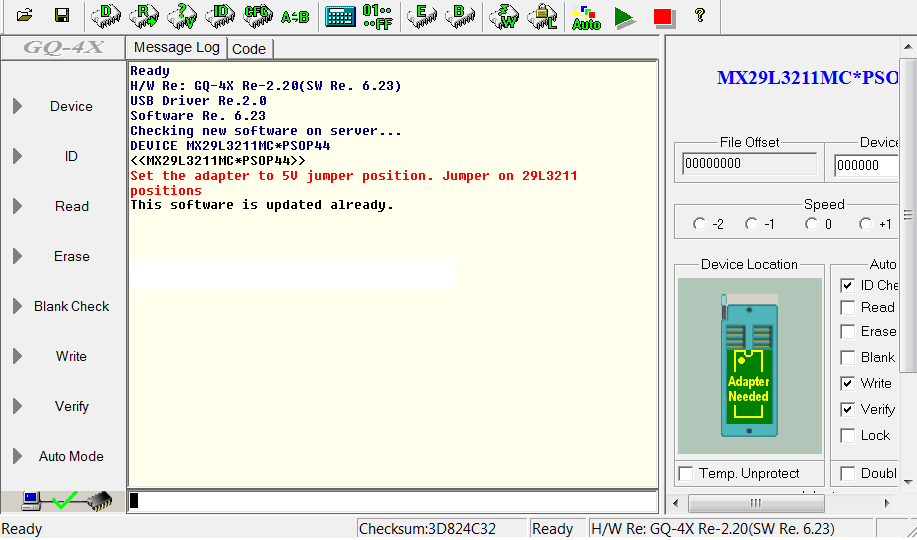917x540 pixels.
Task: Click the right panel scroll left arrow
Action: tap(676, 503)
